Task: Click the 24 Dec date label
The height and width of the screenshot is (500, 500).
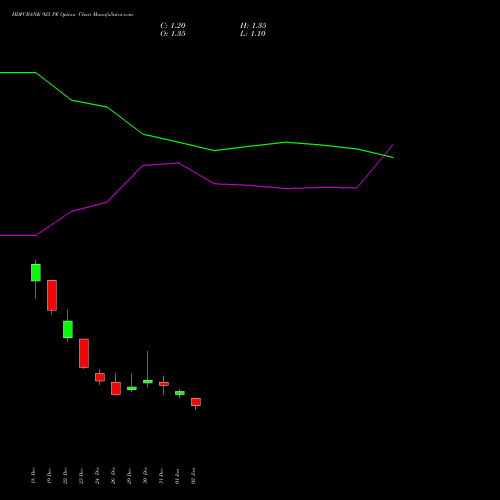Action: (x=97, y=476)
